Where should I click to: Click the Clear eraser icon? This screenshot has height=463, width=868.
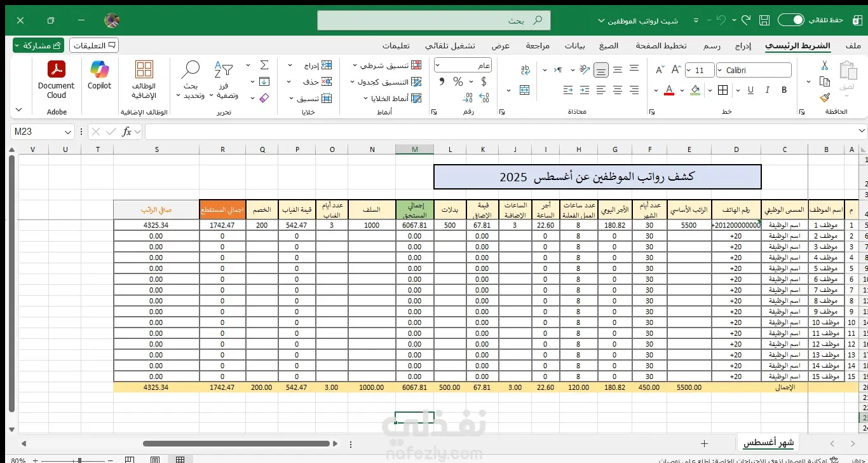pos(265,98)
